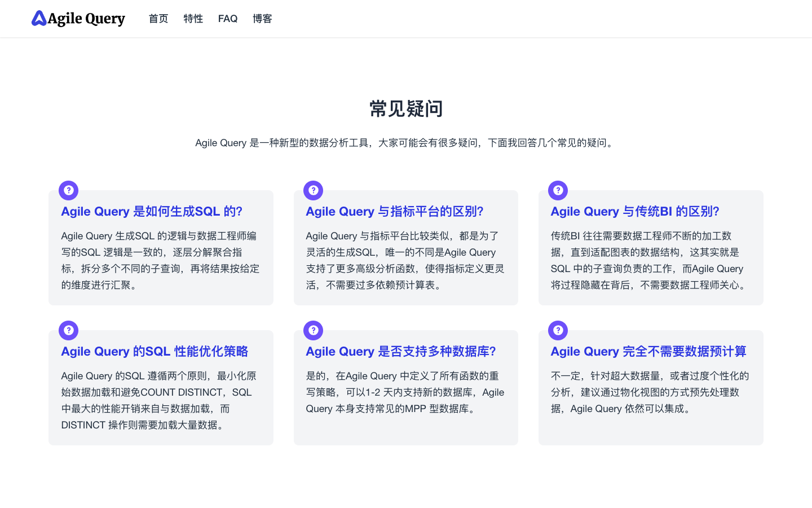
Task: Click the description text in the 多种数据库 card
Action: [x=405, y=392]
